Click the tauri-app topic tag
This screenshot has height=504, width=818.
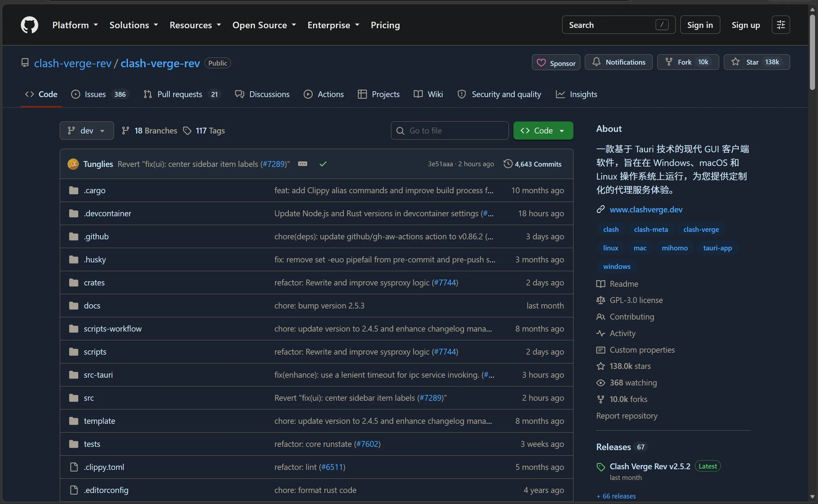pyautogui.click(x=717, y=248)
